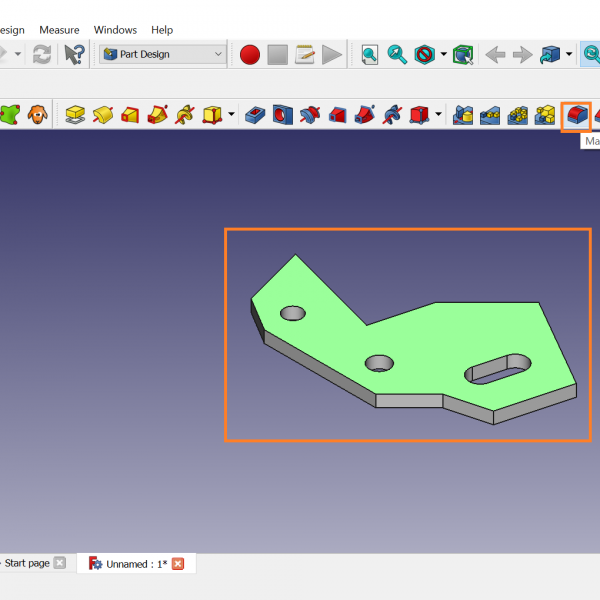Screen dimensions: 600x600
Task: Start macro recording with red circle
Action: point(250,55)
